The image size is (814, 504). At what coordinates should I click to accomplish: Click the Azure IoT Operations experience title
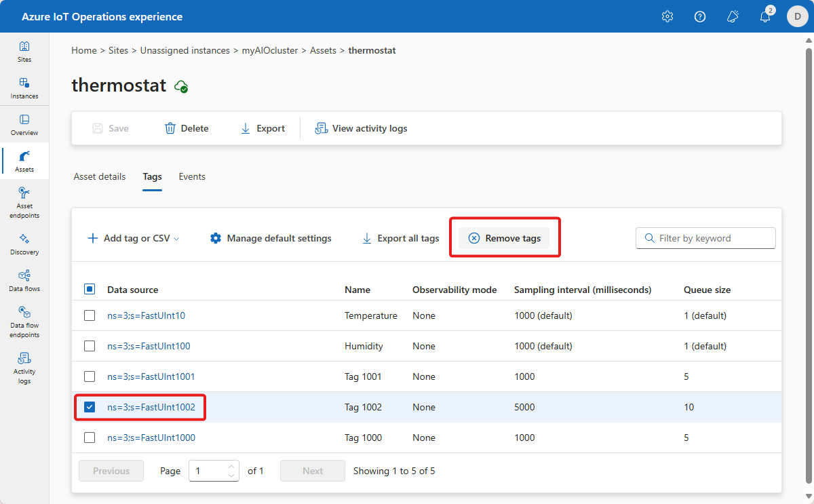[x=102, y=16]
